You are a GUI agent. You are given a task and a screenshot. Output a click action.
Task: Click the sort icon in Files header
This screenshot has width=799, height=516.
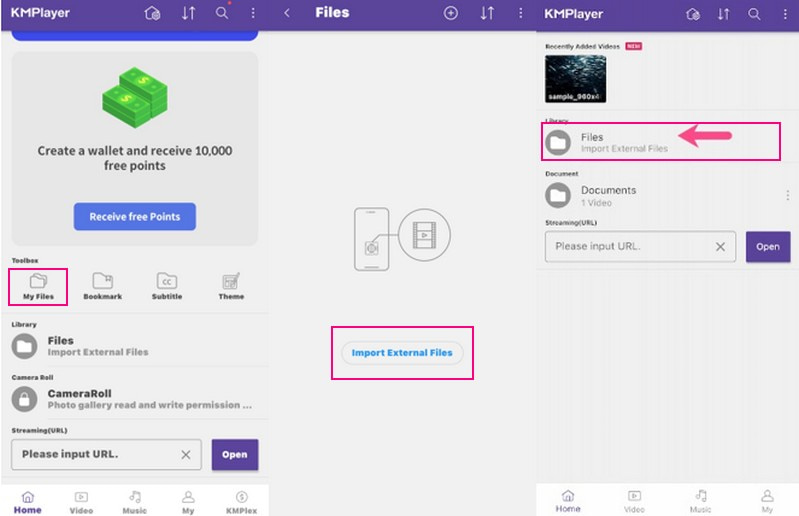(487, 13)
